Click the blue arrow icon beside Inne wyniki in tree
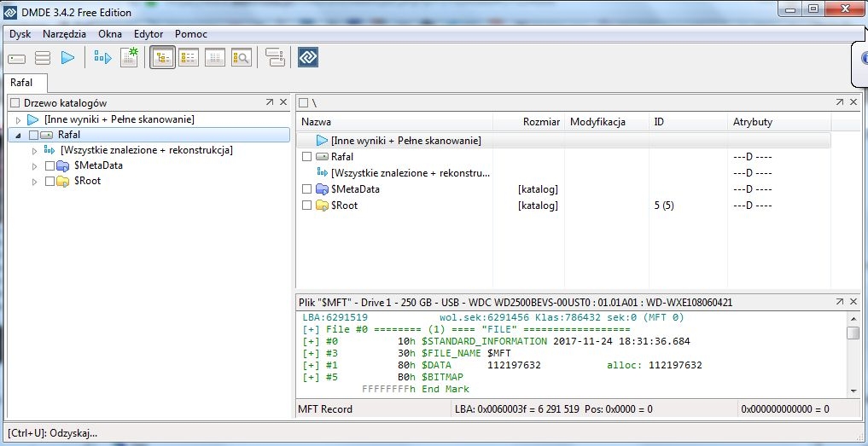The height and width of the screenshot is (446, 868). tap(33, 119)
